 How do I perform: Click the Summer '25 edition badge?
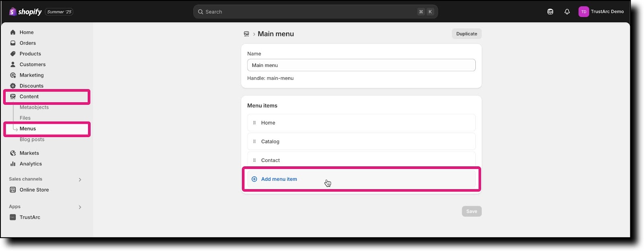coord(59,12)
